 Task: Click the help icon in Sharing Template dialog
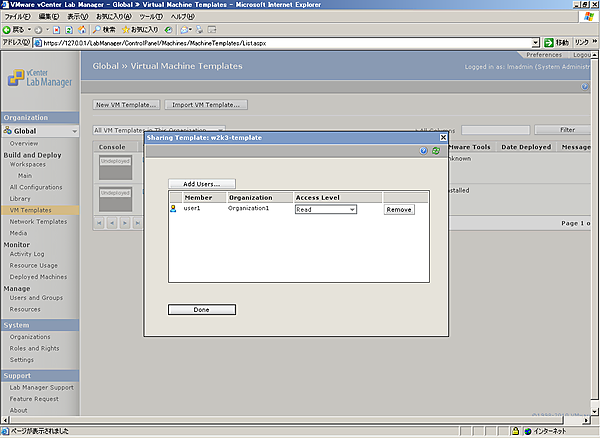(x=424, y=150)
